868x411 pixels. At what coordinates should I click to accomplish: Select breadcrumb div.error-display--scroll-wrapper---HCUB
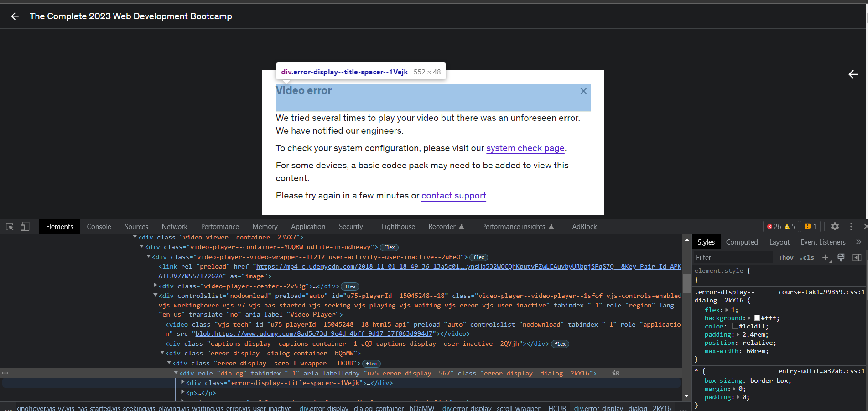tap(504, 408)
